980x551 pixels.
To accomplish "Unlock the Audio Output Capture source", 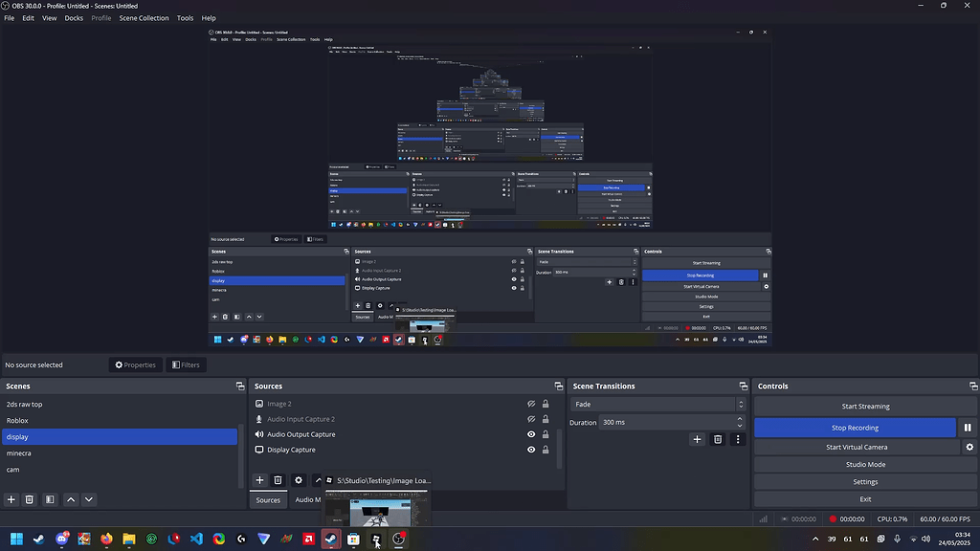I will (546, 433).
